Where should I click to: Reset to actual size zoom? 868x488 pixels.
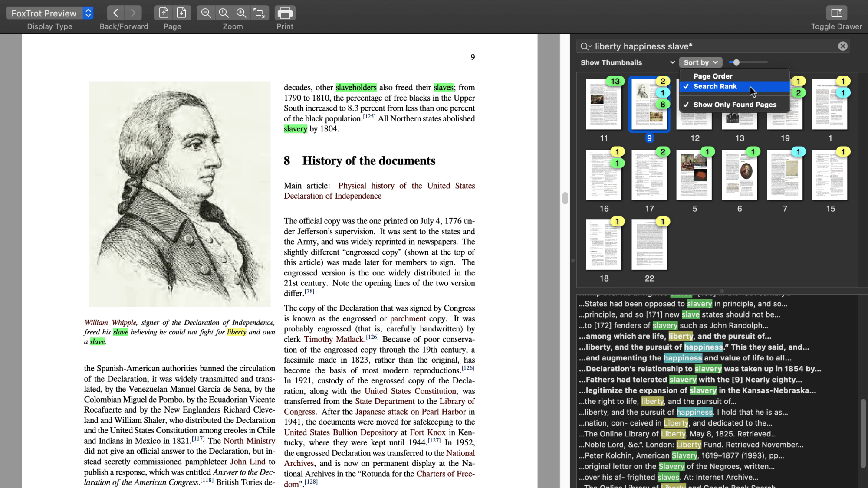point(224,13)
